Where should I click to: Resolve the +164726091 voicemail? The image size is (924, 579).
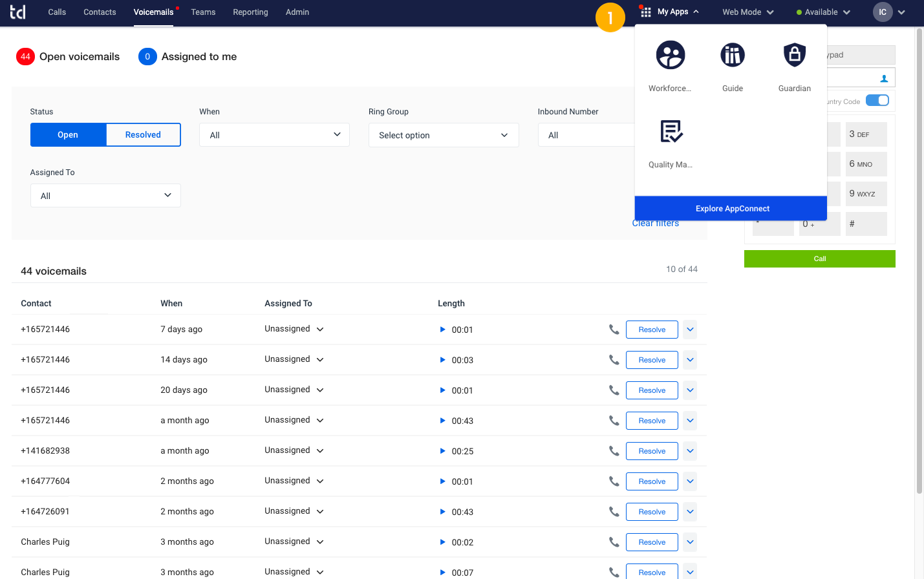652,512
